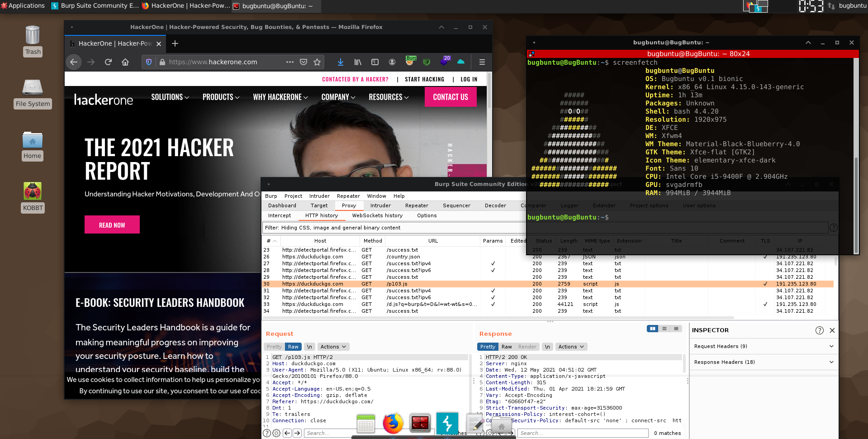868x439 pixels.
Task: Select Raw view for request
Action: coord(293,347)
